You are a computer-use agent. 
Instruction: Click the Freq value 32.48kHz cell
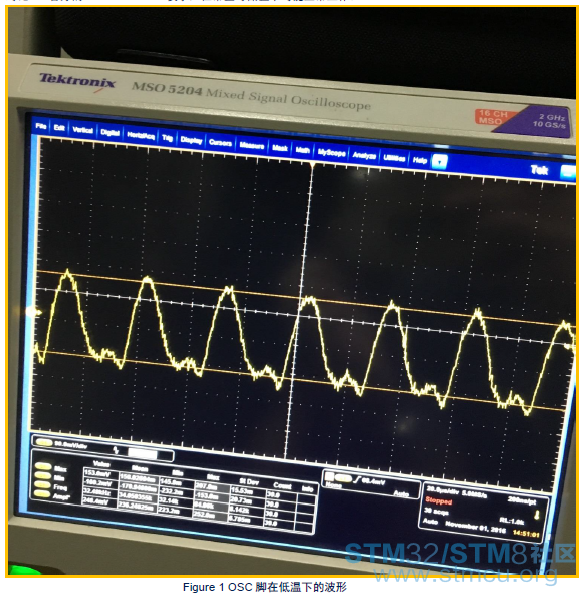pyautogui.click(x=100, y=492)
